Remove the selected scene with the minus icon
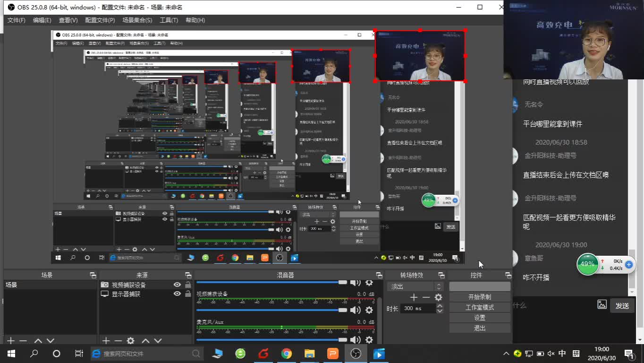The height and width of the screenshot is (363, 644). click(23, 340)
